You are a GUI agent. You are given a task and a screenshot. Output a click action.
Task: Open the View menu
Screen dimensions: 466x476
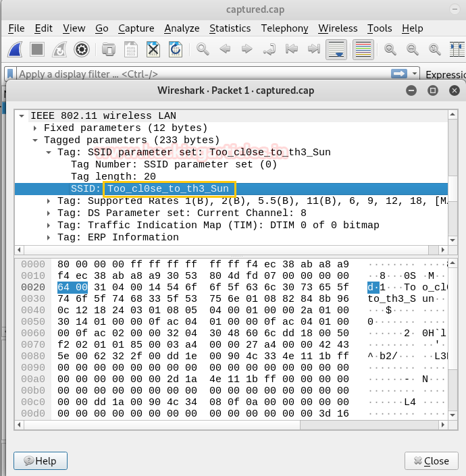coord(74,28)
